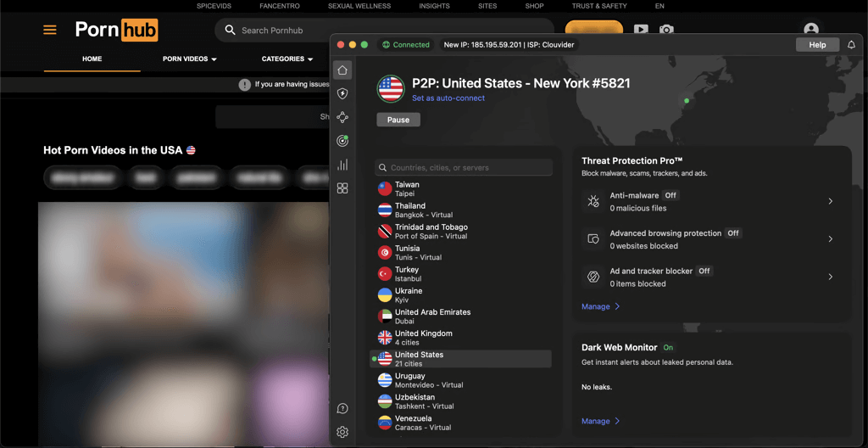Click the search magnifier icon in the site search bar
The height and width of the screenshot is (448, 868).
[x=230, y=30]
